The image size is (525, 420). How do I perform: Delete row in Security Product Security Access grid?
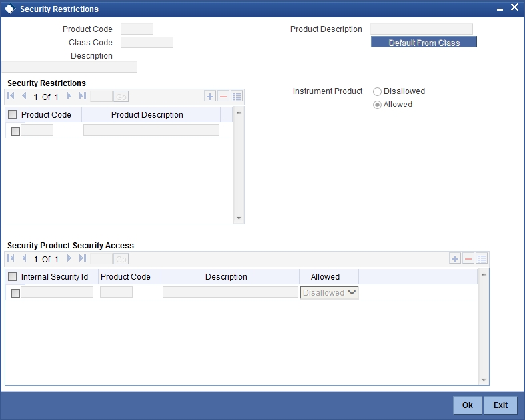(468, 258)
